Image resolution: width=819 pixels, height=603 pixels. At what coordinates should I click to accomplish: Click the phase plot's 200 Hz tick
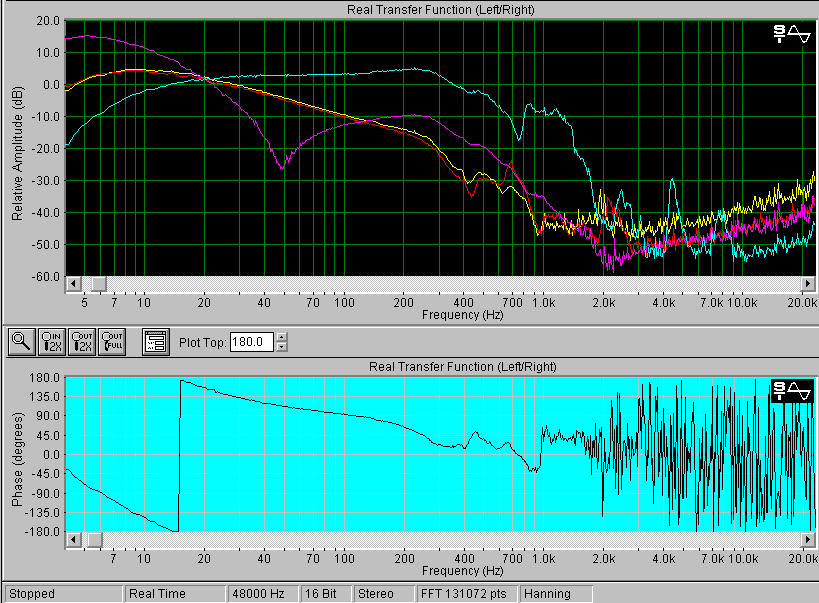click(404, 559)
